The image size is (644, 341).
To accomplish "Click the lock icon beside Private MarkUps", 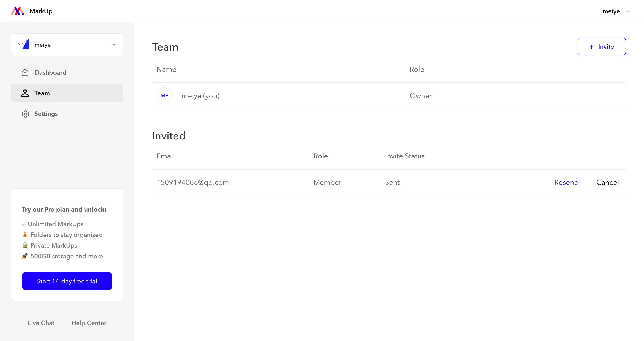I will (x=25, y=245).
